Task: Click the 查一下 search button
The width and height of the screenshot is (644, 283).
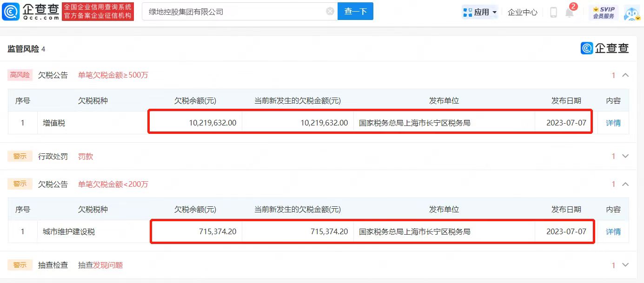Action: (356, 12)
